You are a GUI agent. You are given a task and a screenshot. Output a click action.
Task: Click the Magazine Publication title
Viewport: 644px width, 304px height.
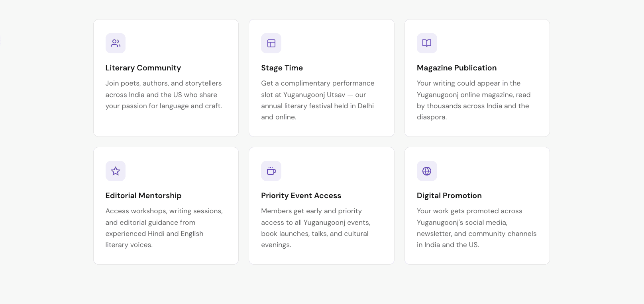coord(457,68)
